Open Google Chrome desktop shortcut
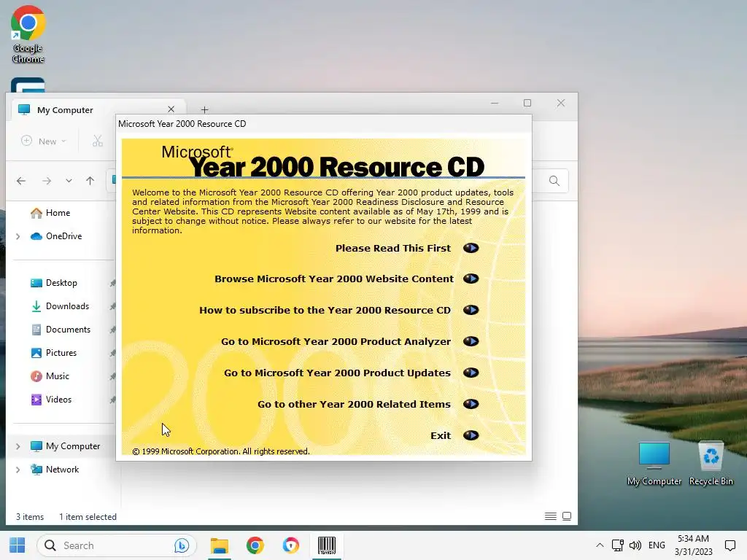Screen dimensions: 747x560 click(28, 34)
